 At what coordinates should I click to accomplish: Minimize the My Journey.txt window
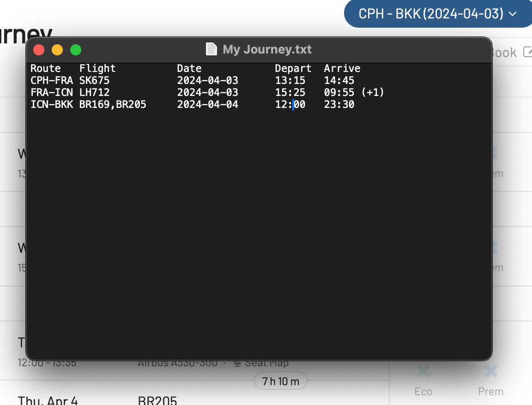click(x=57, y=50)
